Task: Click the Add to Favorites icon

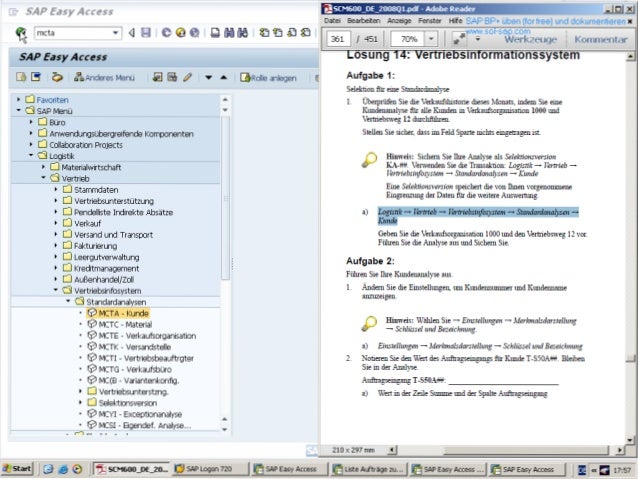Action: click(x=157, y=77)
